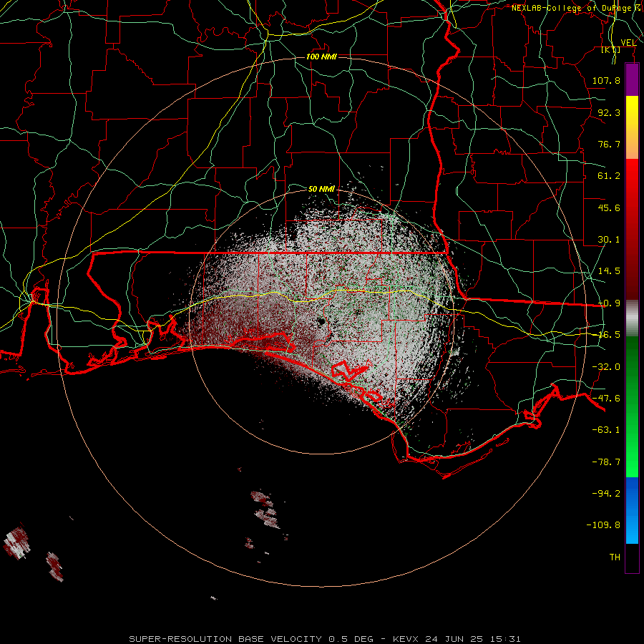644x644 pixels.
Task: Click the "50 NMI" range ring label
Action: pyautogui.click(x=321, y=189)
